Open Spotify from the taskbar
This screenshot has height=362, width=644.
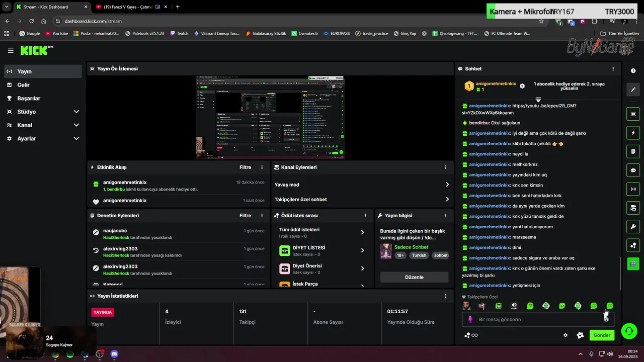(70, 354)
